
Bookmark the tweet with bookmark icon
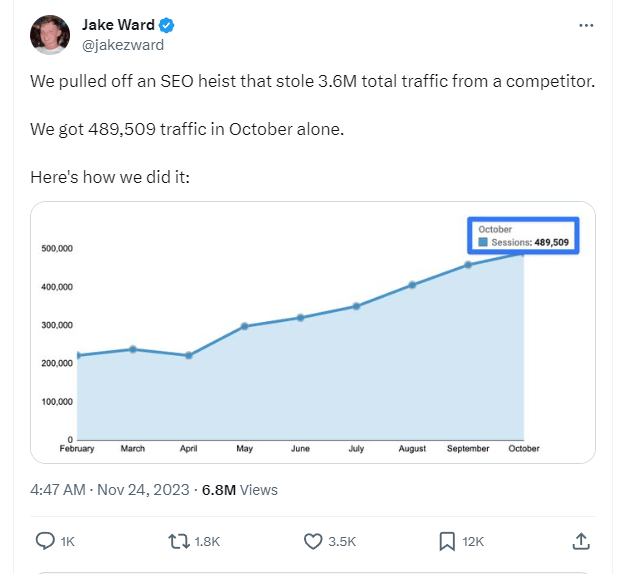click(447, 541)
